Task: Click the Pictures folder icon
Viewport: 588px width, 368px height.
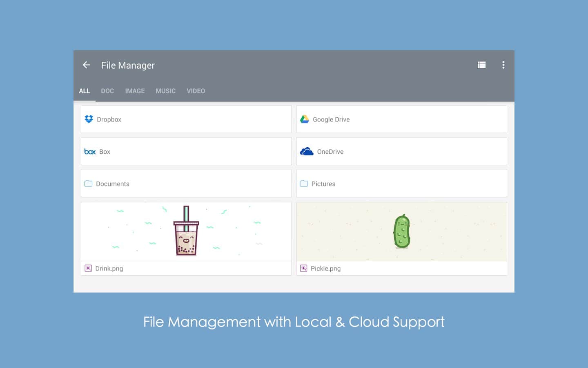Action: pos(304,184)
